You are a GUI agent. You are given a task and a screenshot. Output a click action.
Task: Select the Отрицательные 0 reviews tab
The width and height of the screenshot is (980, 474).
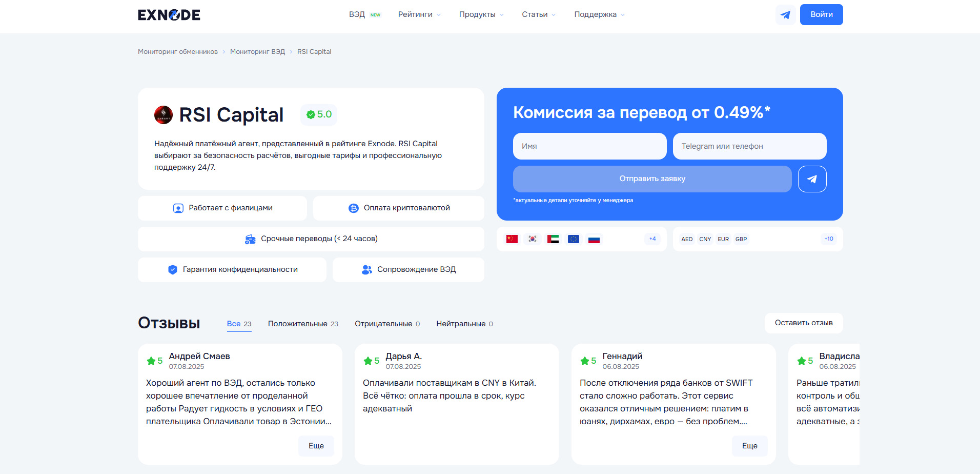387,324
